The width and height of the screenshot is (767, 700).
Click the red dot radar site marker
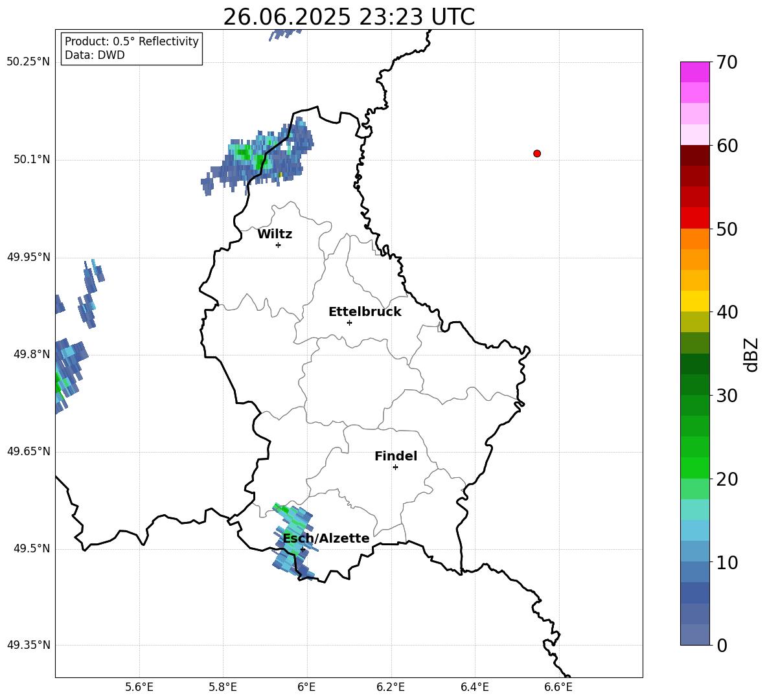click(x=537, y=153)
